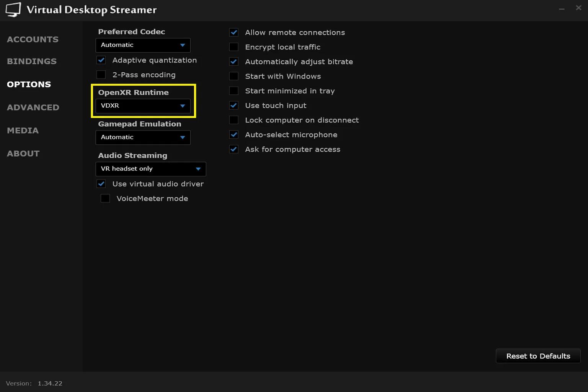Image resolution: width=588 pixels, height=392 pixels.
Task: Uncheck Ask for computer access
Action: [234, 149]
